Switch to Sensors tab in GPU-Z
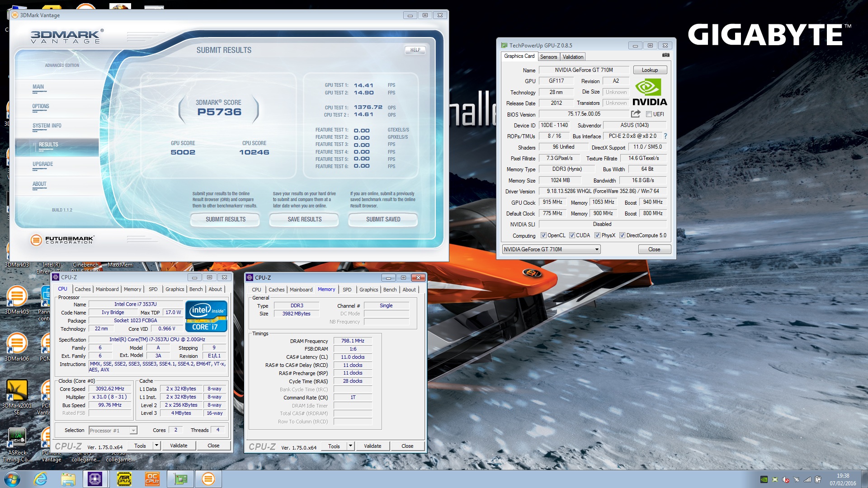The image size is (868, 488). pyautogui.click(x=548, y=57)
